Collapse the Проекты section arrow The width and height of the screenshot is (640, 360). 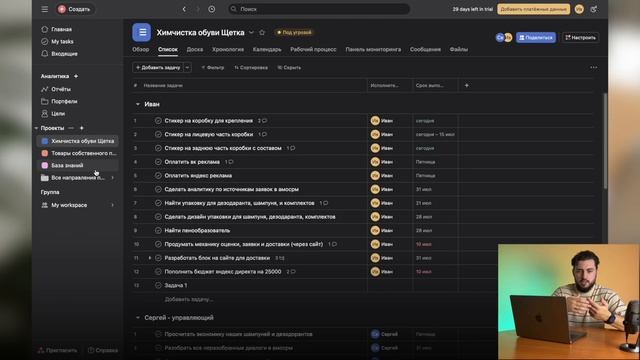pyautogui.click(x=36, y=128)
